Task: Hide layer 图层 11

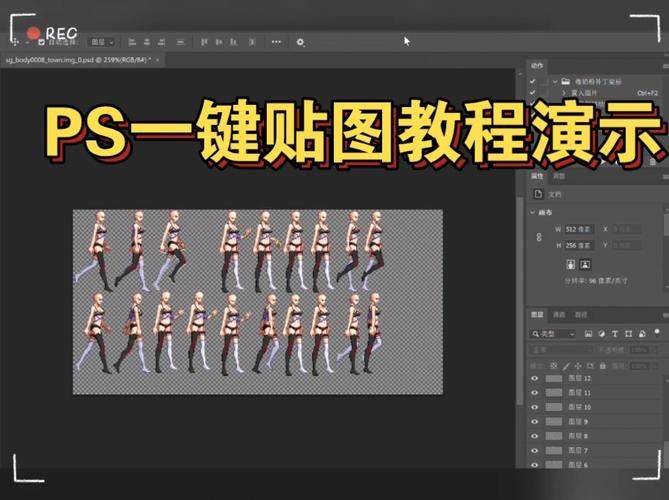Action: click(x=535, y=393)
